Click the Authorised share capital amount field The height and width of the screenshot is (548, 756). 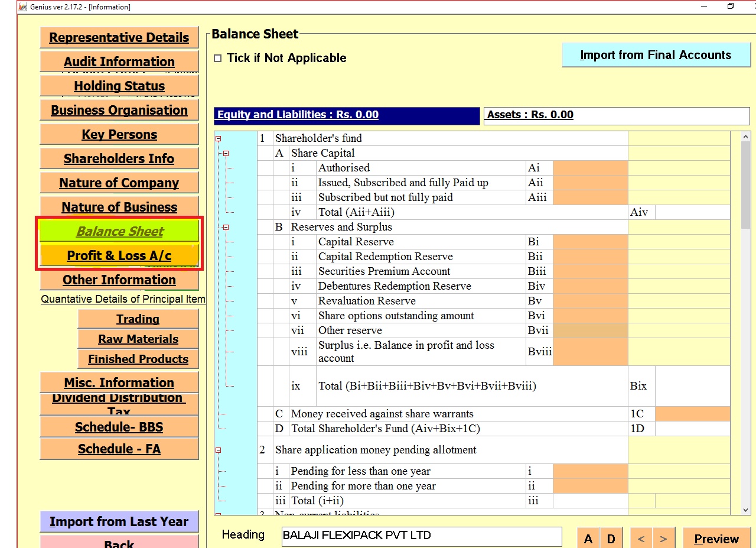tap(590, 168)
